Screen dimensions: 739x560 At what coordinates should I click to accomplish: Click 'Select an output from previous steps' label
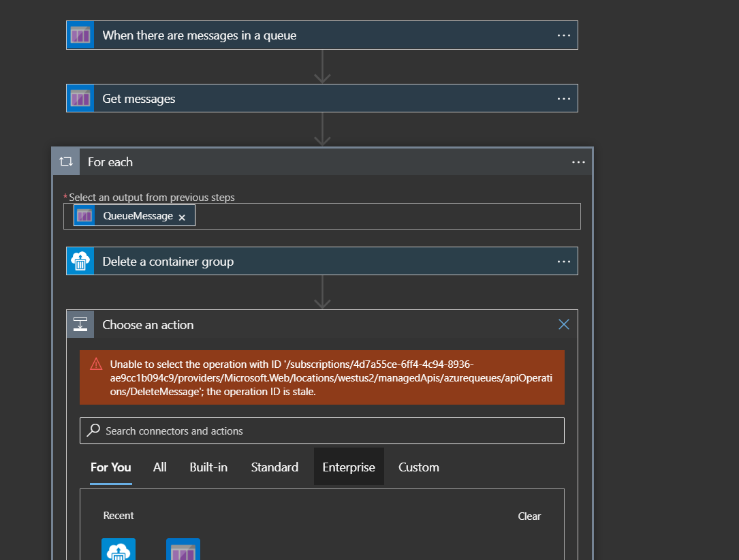point(152,198)
